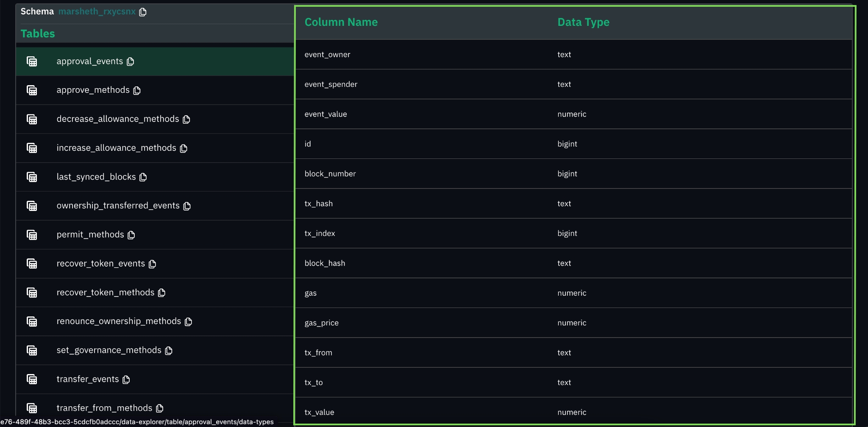The height and width of the screenshot is (427, 868).
Task: Copy the schema name marsheth_rxycsnx
Action: coord(143,12)
